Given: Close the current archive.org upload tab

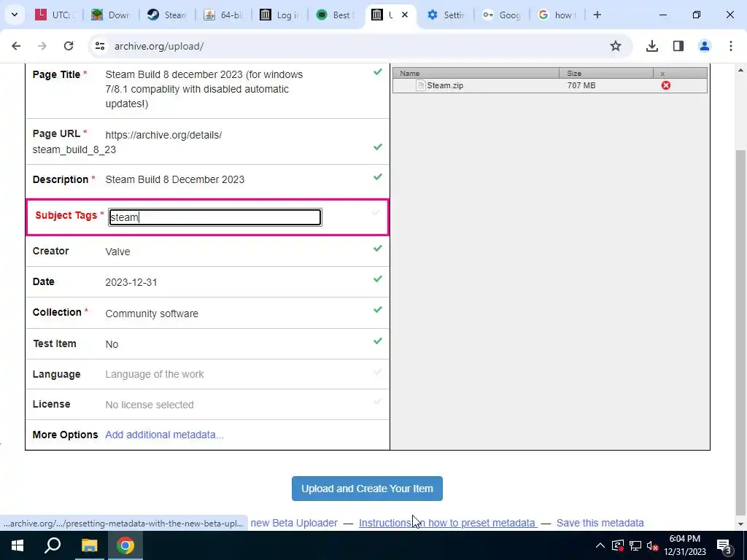Looking at the screenshot, I should 404,15.
